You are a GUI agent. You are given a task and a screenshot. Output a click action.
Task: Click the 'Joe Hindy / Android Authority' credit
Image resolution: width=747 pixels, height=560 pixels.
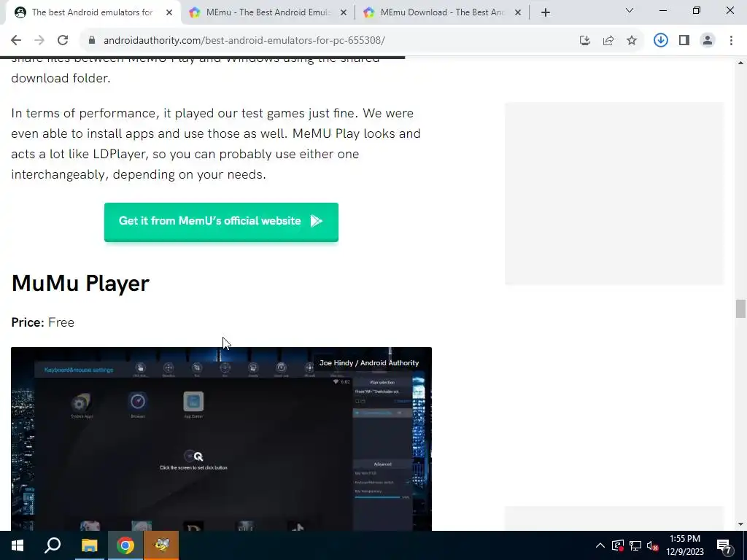tap(369, 363)
